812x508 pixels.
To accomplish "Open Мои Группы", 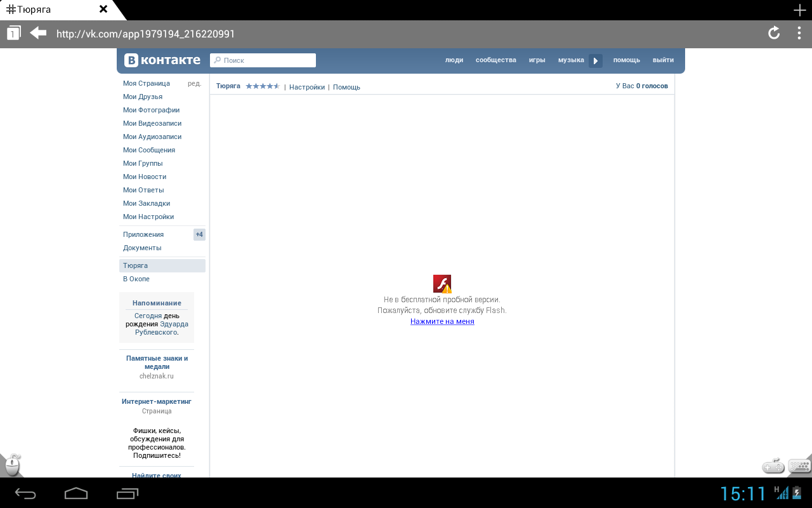I will point(143,163).
